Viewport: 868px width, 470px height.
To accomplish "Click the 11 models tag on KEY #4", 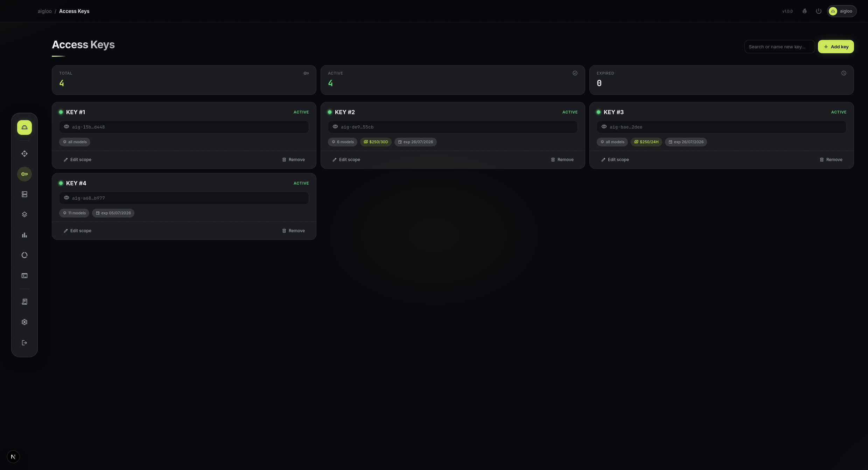I will pyautogui.click(x=74, y=213).
